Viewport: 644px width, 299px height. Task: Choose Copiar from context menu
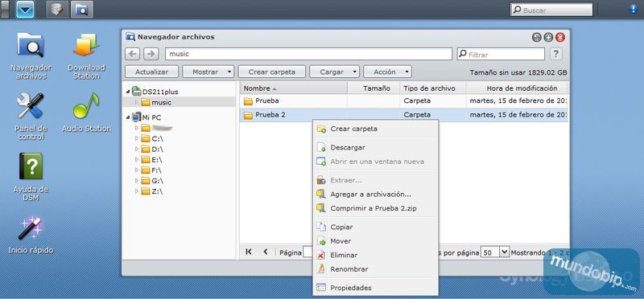(375, 227)
